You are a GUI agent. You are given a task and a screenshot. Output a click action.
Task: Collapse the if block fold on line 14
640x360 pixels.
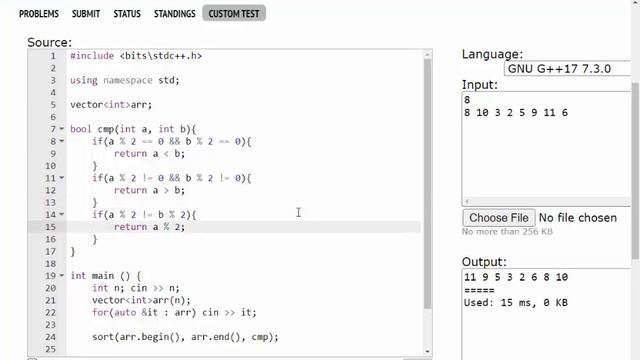[x=62, y=214]
